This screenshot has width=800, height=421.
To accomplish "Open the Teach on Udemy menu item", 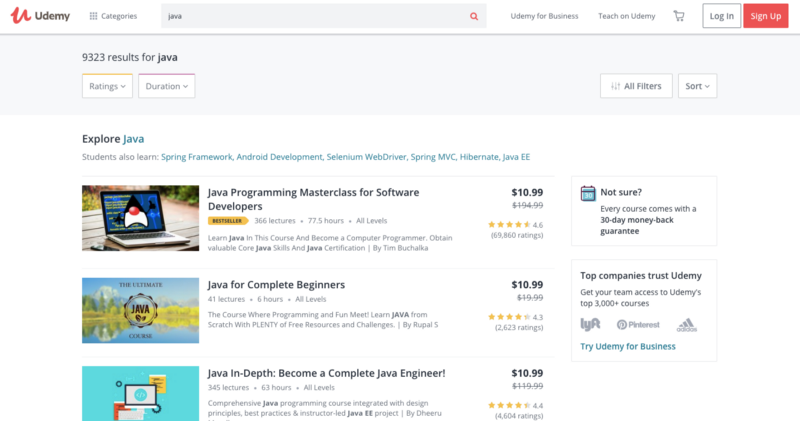I will coord(627,16).
